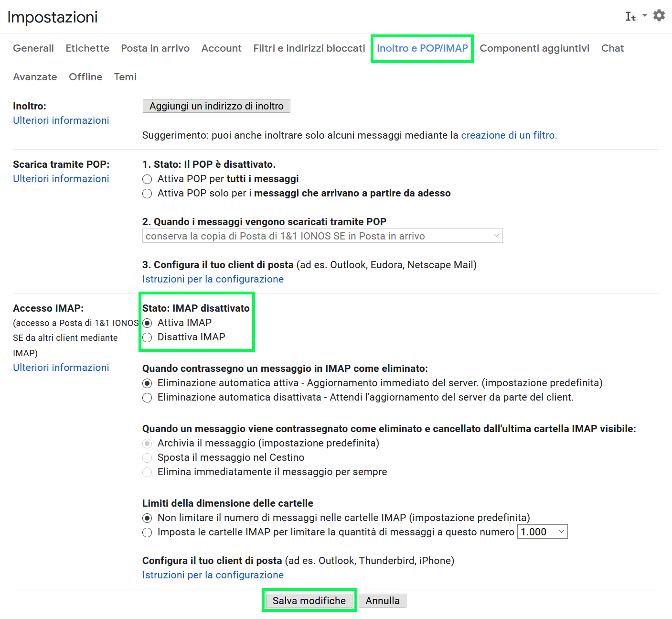This screenshot has width=672, height=619.
Task: Enable Attiva POP per tutti i messaggi
Action: [147, 179]
